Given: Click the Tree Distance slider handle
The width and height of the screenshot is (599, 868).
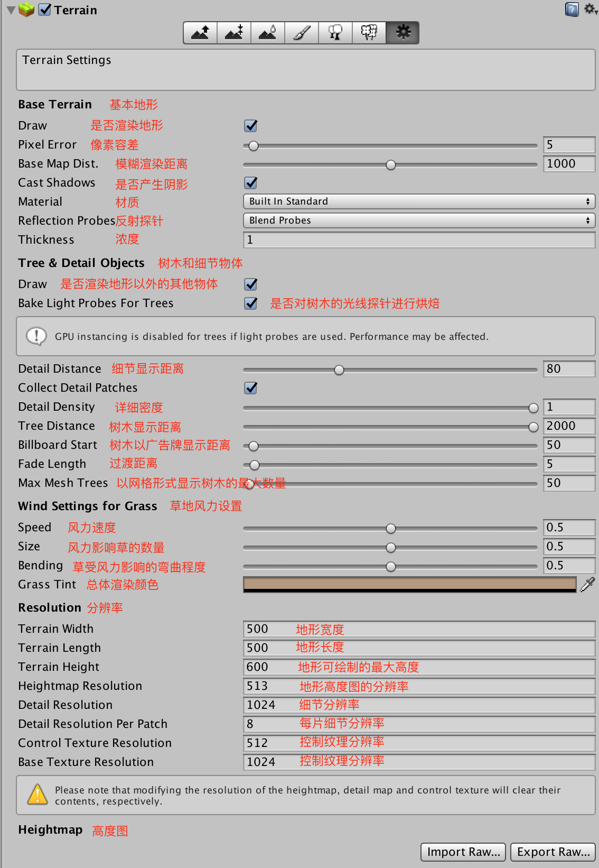Looking at the screenshot, I should pos(534,427).
